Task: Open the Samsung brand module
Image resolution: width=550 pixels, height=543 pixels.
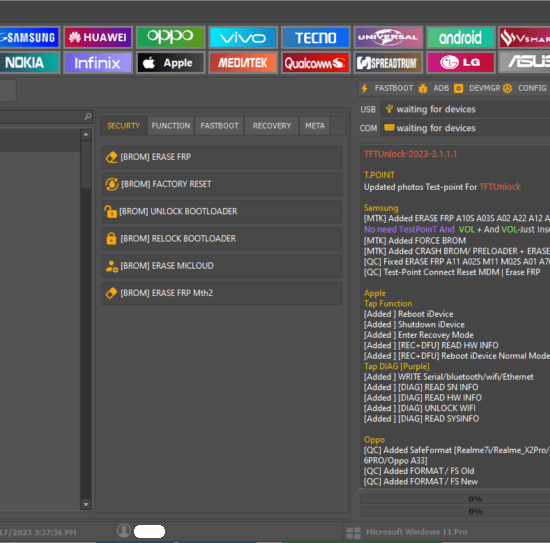Action: (x=29, y=37)
